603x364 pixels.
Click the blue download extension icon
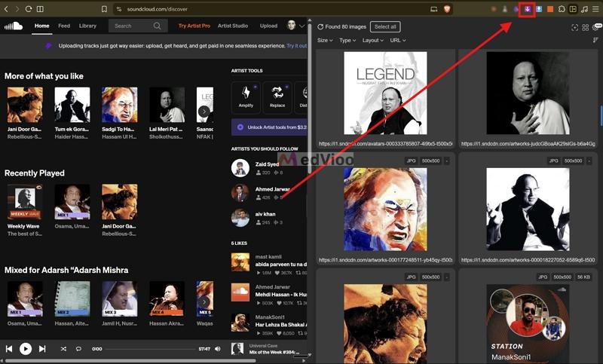click(x=539, y=9)
